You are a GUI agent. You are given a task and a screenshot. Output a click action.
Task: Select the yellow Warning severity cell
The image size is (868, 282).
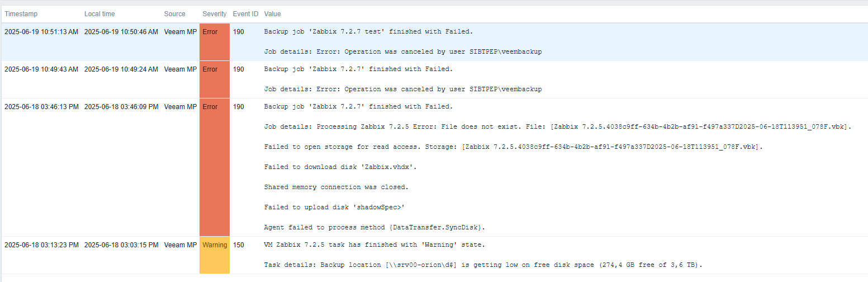215,255
